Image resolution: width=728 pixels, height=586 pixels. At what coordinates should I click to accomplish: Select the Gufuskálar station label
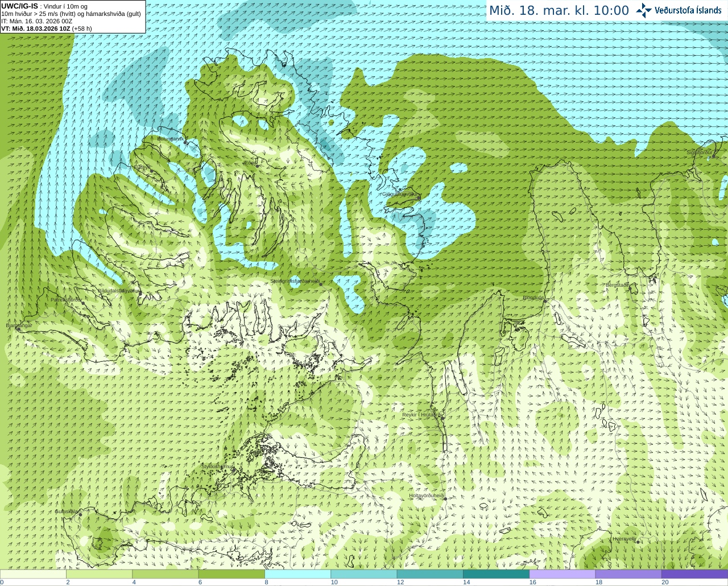(67, 511)
